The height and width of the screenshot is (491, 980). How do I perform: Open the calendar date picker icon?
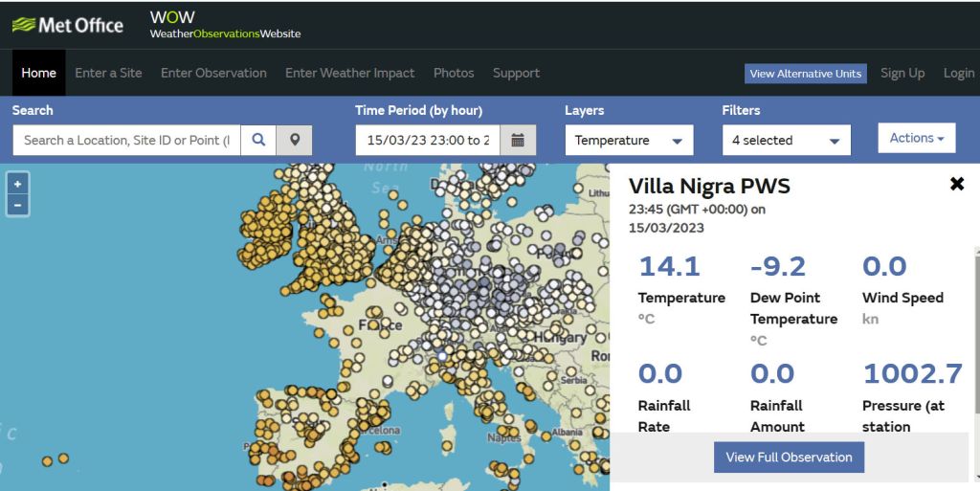[518, 140]
